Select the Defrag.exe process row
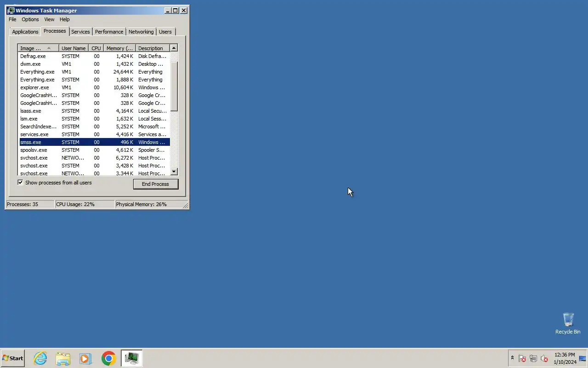The height and width of the screenshot is (368, 588). coord(94,56)
